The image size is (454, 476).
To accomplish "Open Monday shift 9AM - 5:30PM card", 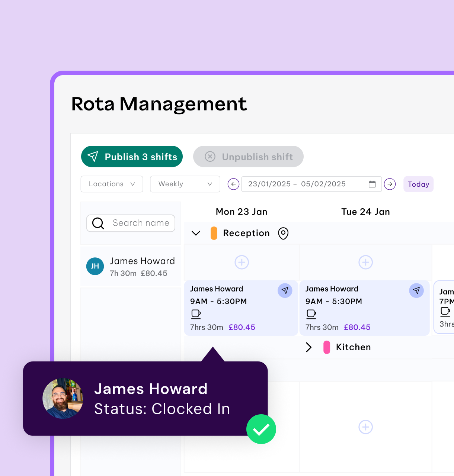I will (x=241, y=308).
